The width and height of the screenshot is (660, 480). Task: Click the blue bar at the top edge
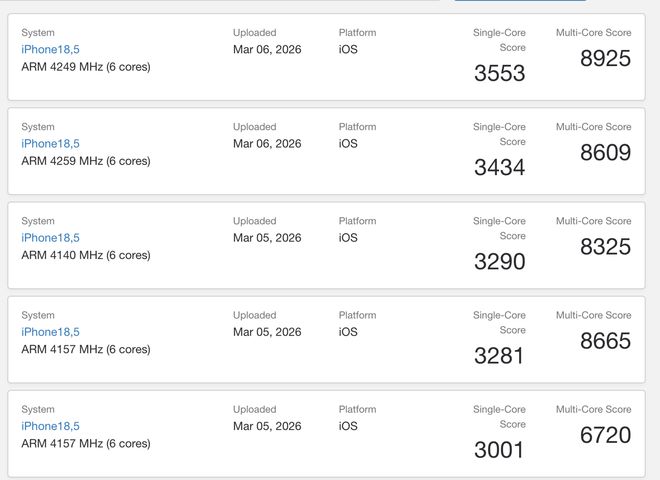click(x=520, y=1)
